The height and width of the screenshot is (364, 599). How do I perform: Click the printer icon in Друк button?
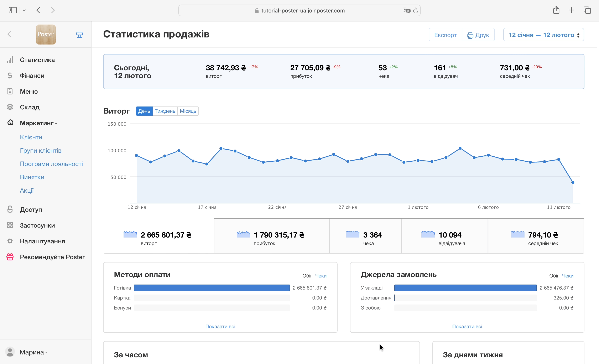470,35
